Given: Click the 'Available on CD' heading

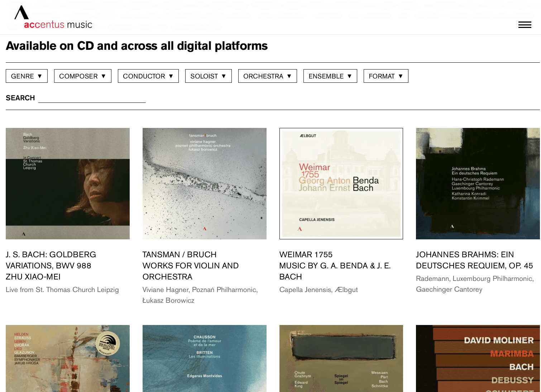Looking at the screenshot, I should point(137,46).
